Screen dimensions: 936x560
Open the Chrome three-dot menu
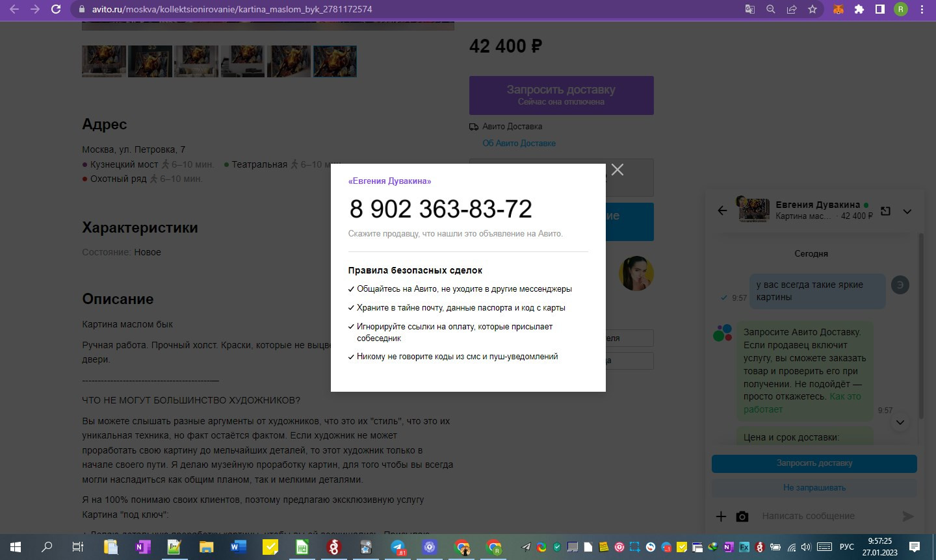tap(922, 9)
